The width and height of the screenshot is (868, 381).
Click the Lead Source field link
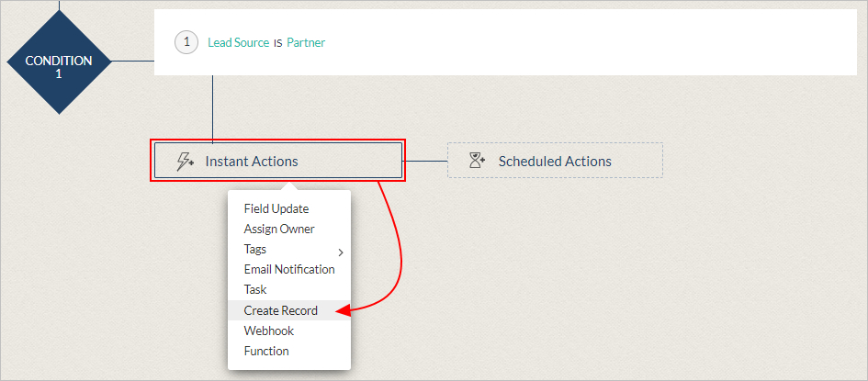[x=239, y=42]
